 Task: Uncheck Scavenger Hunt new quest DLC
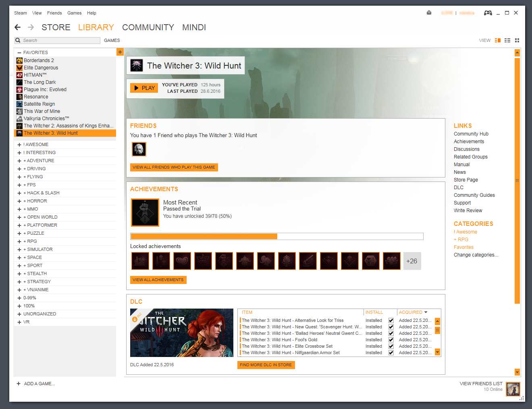pyautogui.click(x=391, y=327)
